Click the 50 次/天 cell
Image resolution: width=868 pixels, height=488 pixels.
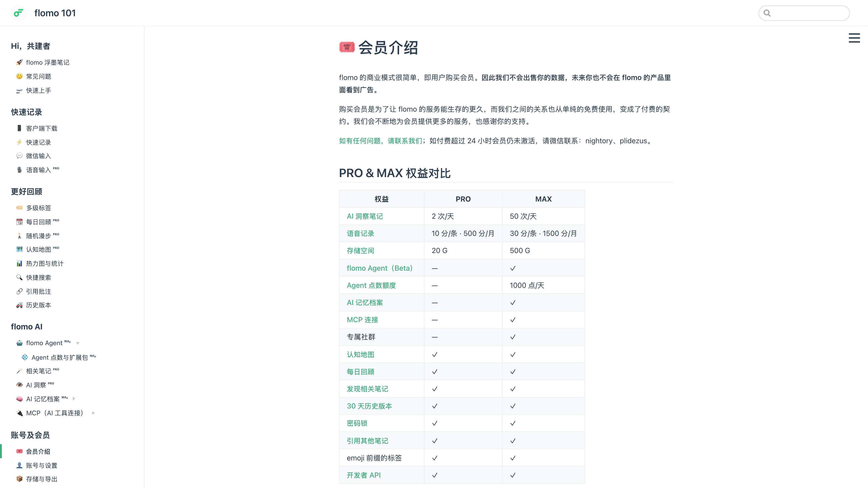[543, 216]
